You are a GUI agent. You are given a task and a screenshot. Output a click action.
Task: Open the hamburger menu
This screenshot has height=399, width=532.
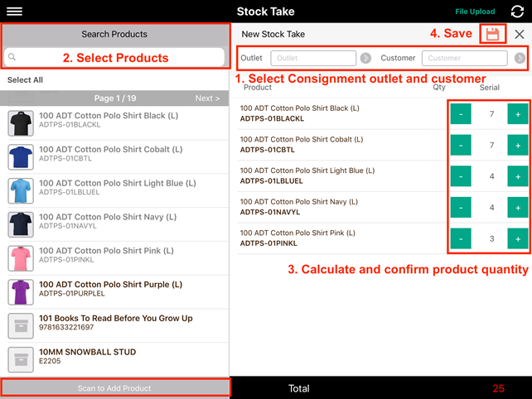[14, 12]
